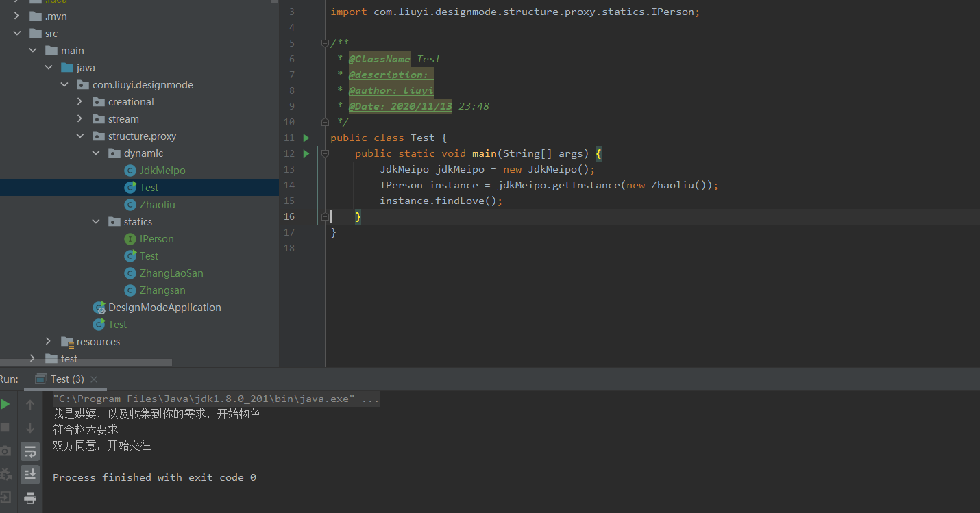Screen dimensions: 980x513
Task: Collapse the dynamic package arrow
Action: coord(95,153)
